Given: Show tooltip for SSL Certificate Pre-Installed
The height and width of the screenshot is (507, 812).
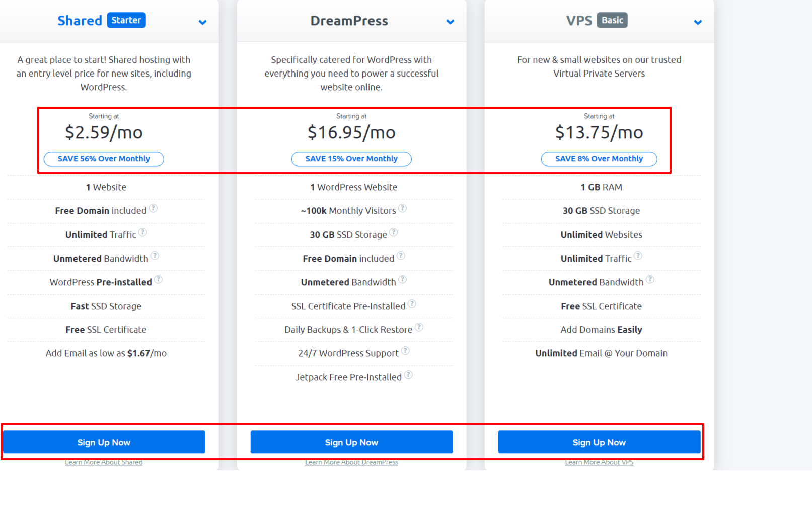Looking at the screenshot, I should [412, 304].
